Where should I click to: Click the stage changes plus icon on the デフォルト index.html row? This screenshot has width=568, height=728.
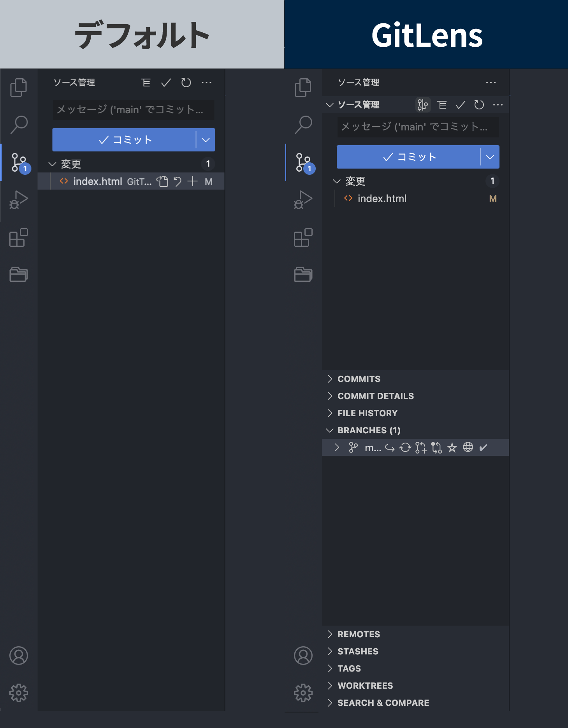coord(192,181)
